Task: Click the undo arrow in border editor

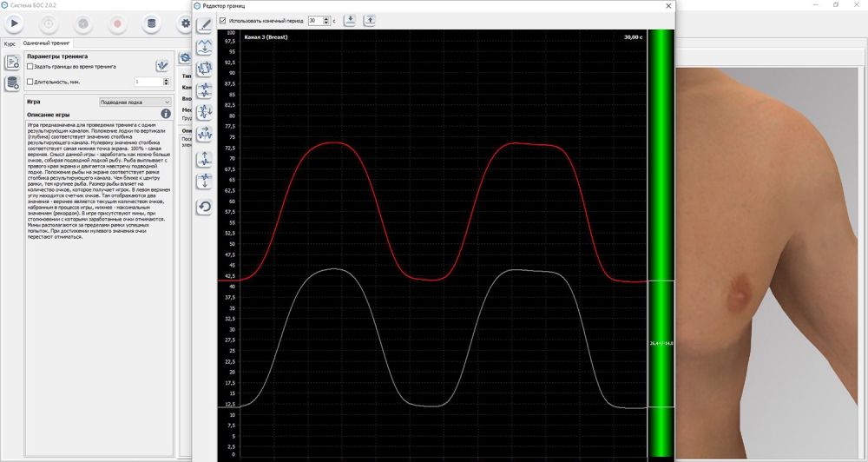Action: coord(205,207)
